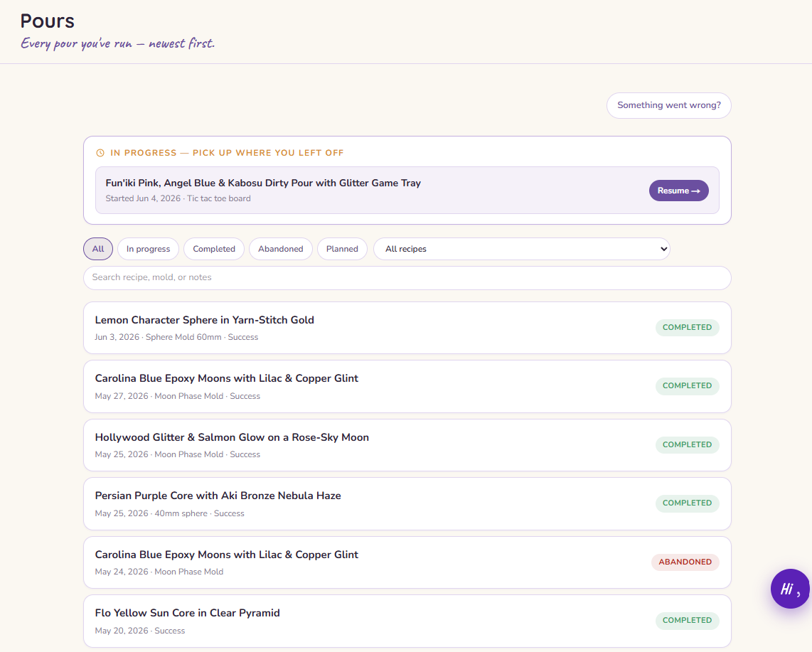Open Flo Yellow Sun Core in Clear Pyramid
This screenshot has width=812, height=652.
click(407, 621)
